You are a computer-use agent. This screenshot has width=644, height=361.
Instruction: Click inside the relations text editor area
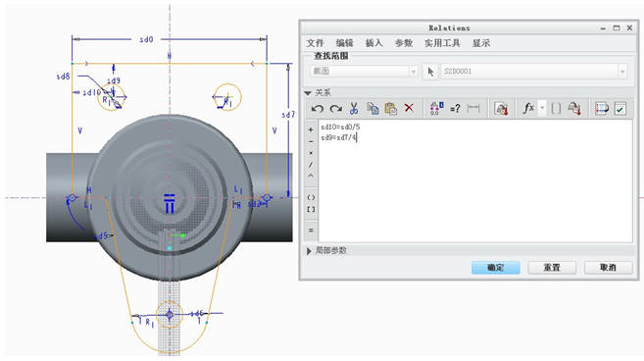pyautogui.click(x=475, y=181)
